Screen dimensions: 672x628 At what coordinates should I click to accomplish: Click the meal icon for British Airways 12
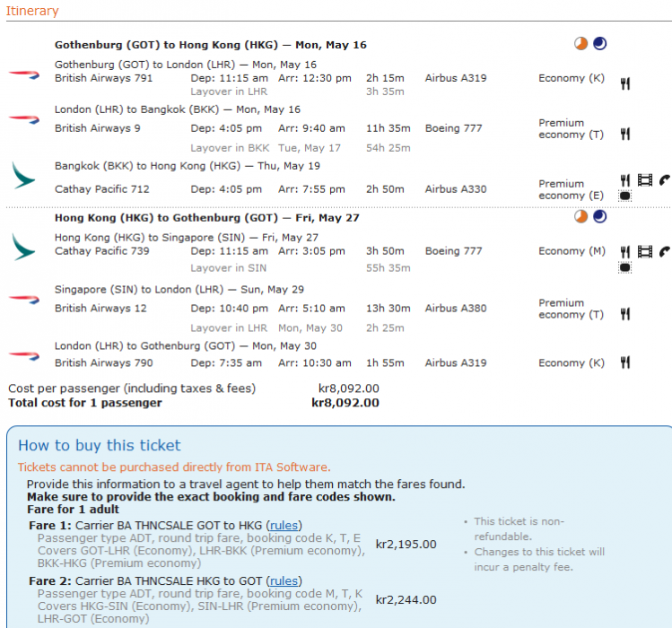[x=625, y=313]
